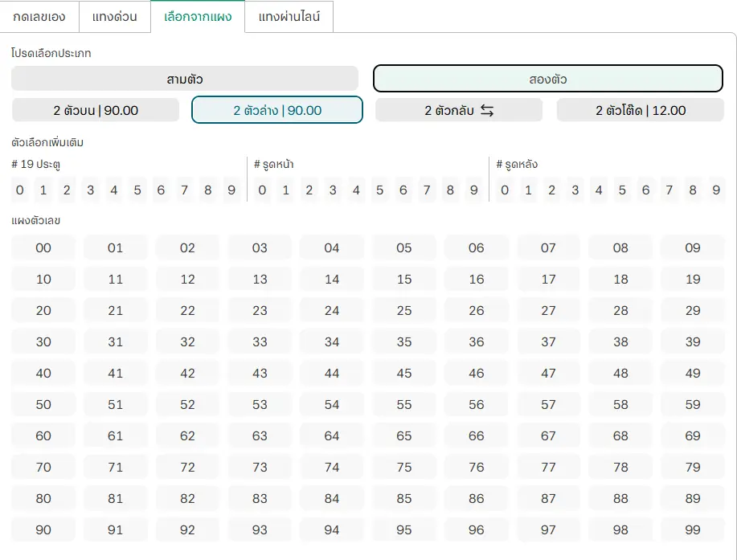Pick number 45 from the grid

pyautogui.click(x=404, y=374)
